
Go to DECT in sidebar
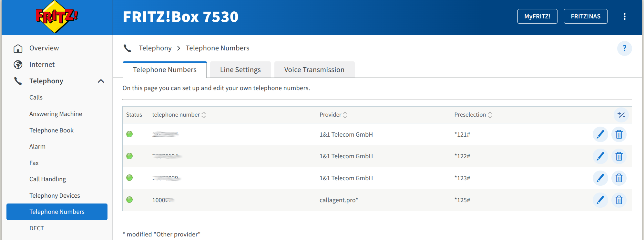tap(36, 228)
